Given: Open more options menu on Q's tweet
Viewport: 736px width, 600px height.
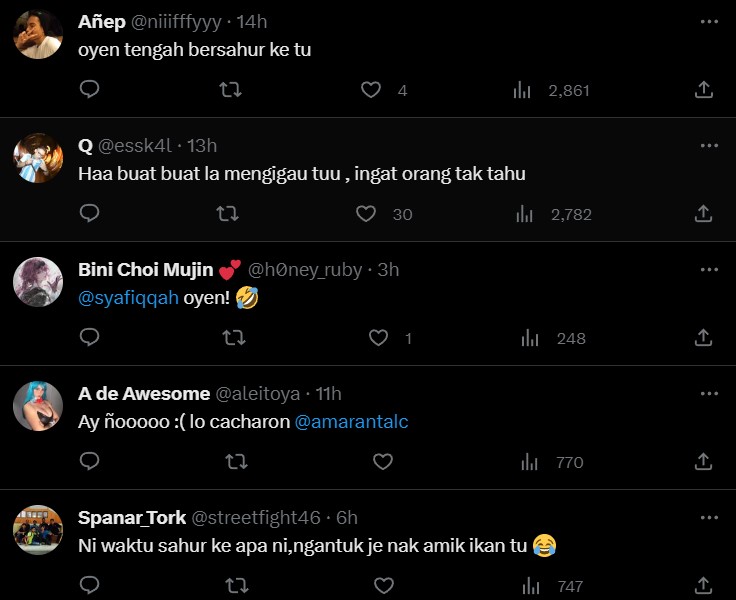Looking at the screenshot, I should click(x=709, y=146).
